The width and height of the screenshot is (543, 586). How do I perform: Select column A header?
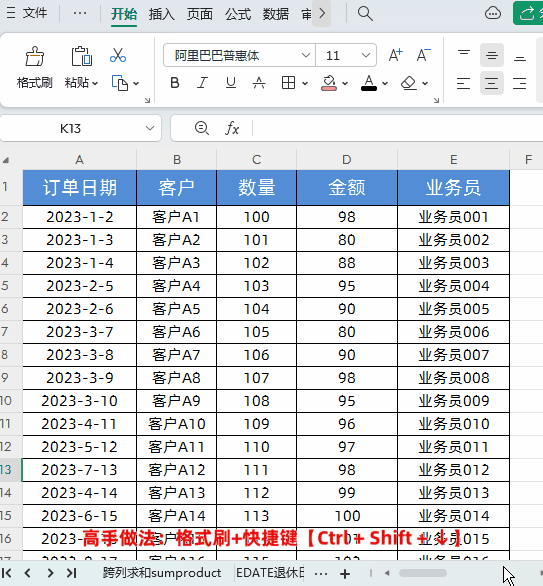click(x=79, y=160)
